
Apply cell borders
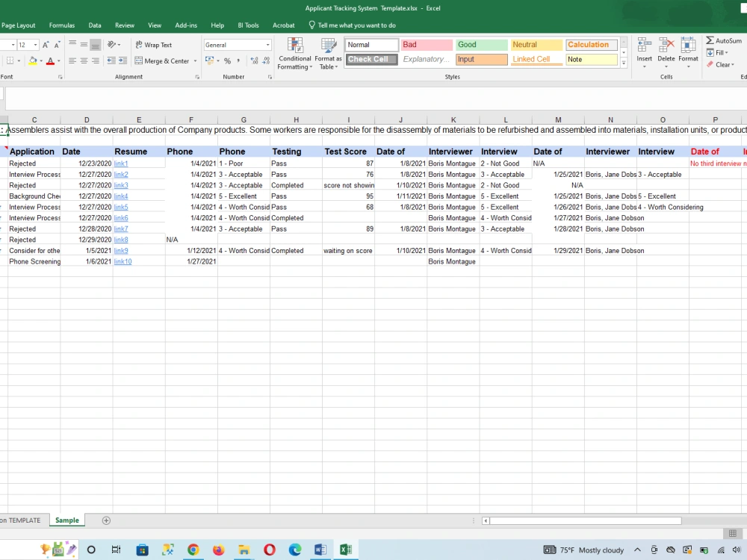(10, 61)
